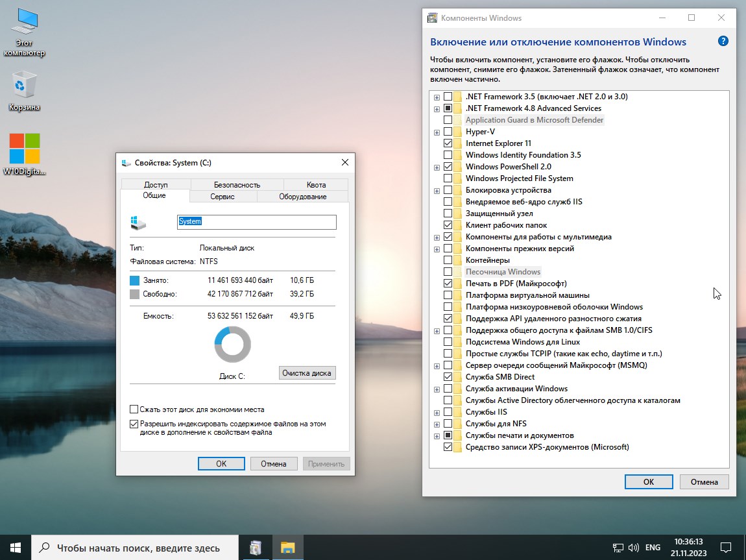Click the folder icon beside Службы IIS
Screen dimensions: 746x560
458,412
